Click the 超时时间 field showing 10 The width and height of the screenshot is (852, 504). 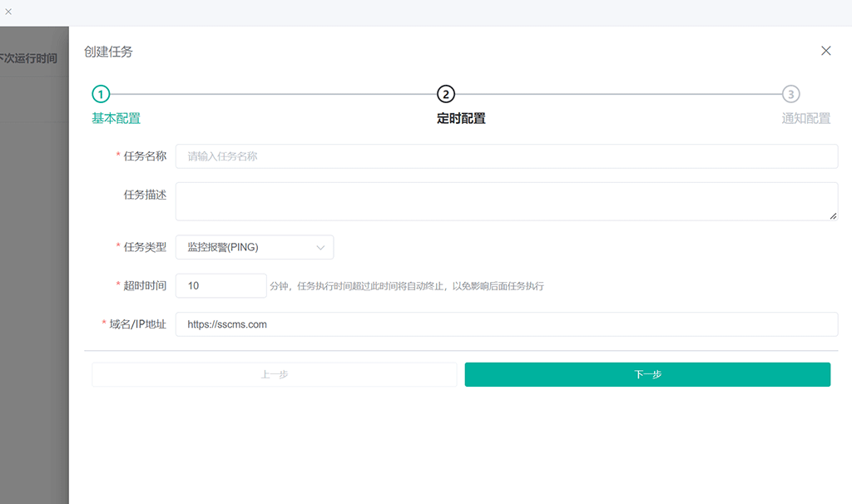[220, 285]
